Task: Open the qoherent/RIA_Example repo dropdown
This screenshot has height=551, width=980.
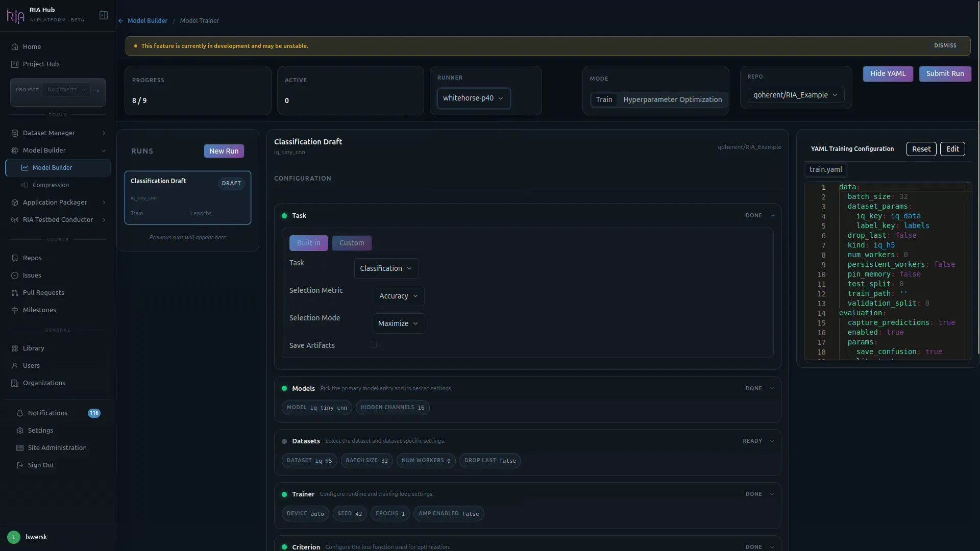Action: (x=796, y=95)
